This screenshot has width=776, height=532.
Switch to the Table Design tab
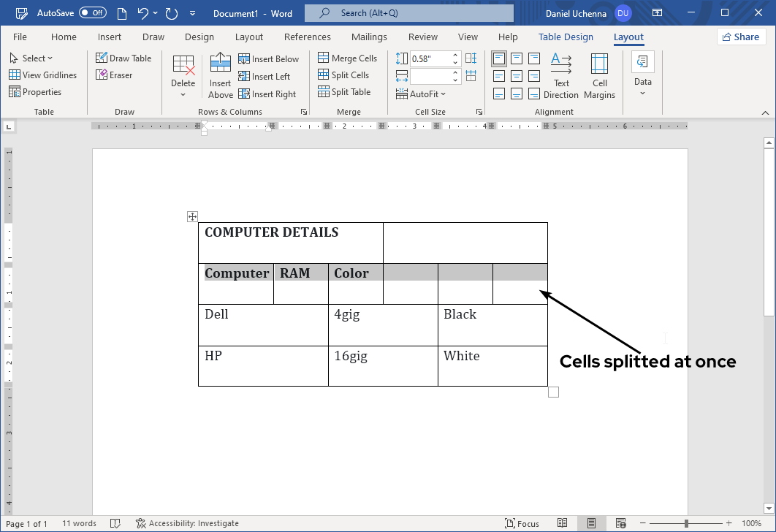click(566, 37)
